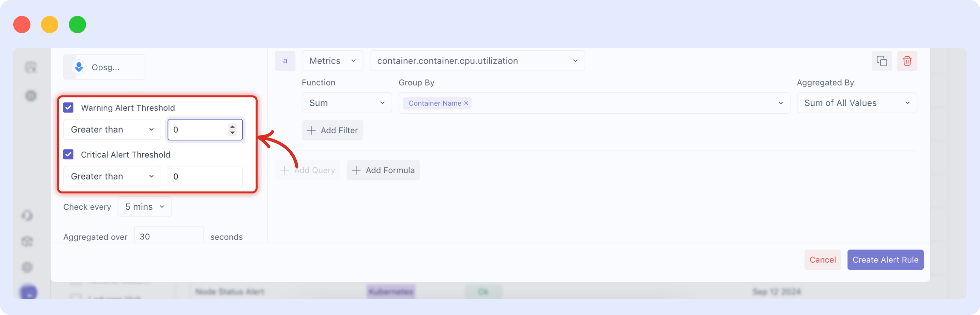Increment the warning threshold stepper arrow
The height and width of the screenshot is (315, 980).
coord(232,126)
